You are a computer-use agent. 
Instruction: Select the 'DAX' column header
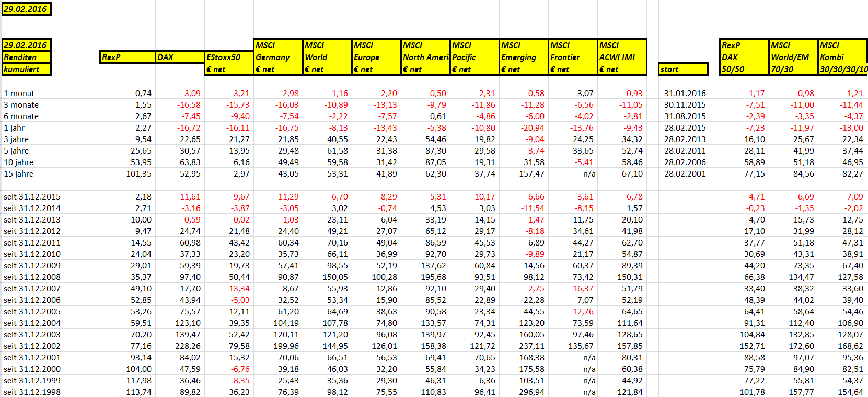pos(180,57)
